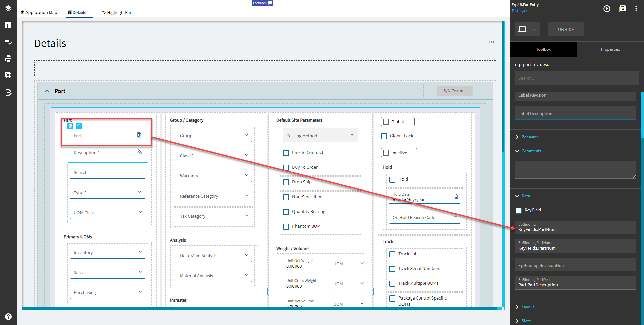Check the Global checkbox
The height and width of the screenshot is (325, 644).
click(x=386, y=122)
